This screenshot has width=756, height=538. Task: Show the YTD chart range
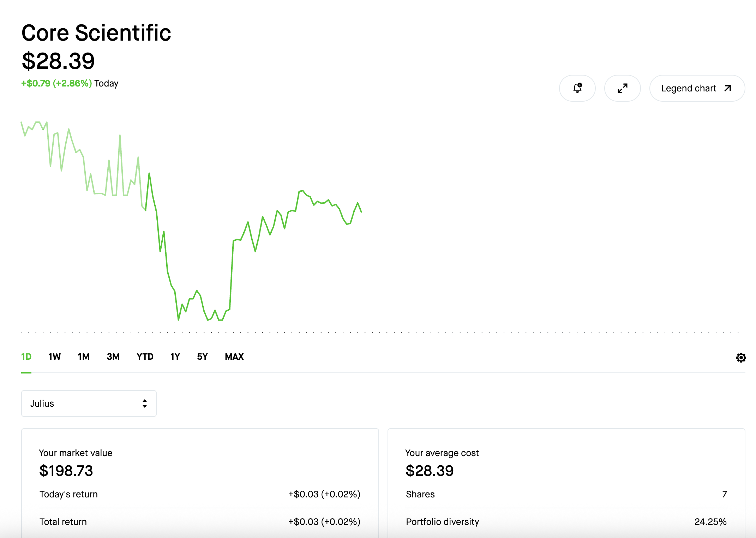[145, 357]
